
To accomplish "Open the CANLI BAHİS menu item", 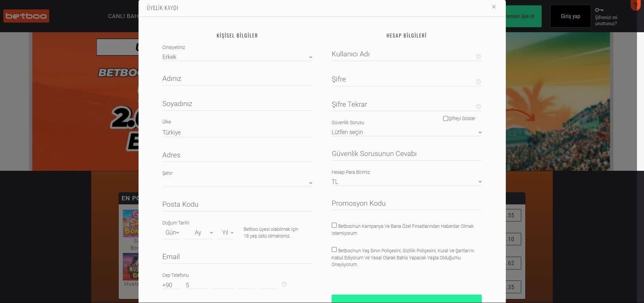I will point(123,16).
